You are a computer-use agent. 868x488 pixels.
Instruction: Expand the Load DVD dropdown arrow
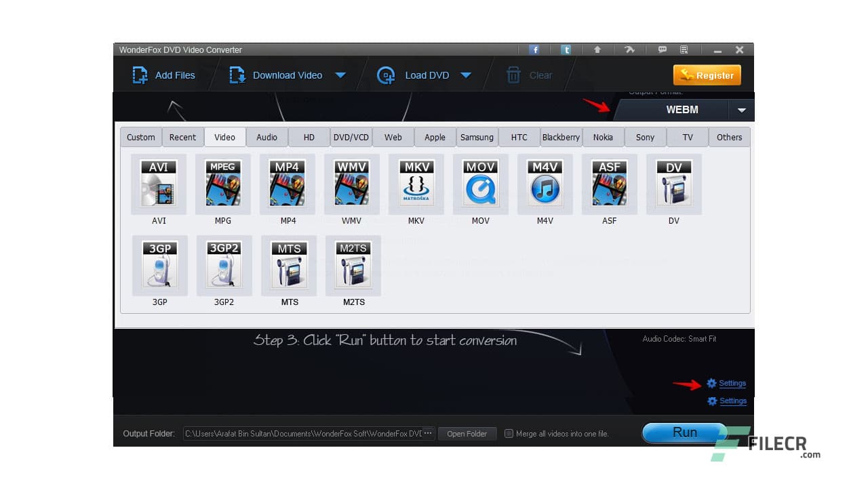[x=466, y=75]
